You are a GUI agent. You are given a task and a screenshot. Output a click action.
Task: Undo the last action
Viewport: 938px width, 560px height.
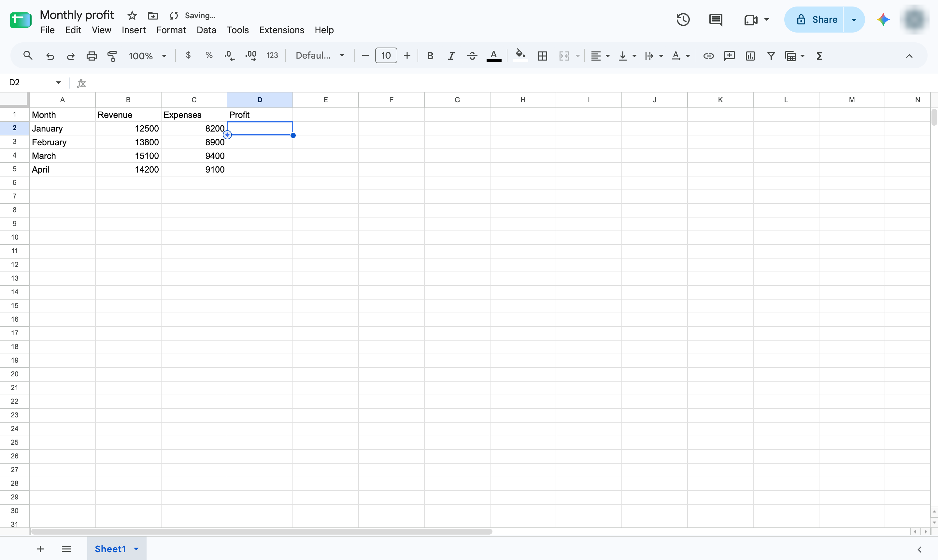tap(50, 56)
